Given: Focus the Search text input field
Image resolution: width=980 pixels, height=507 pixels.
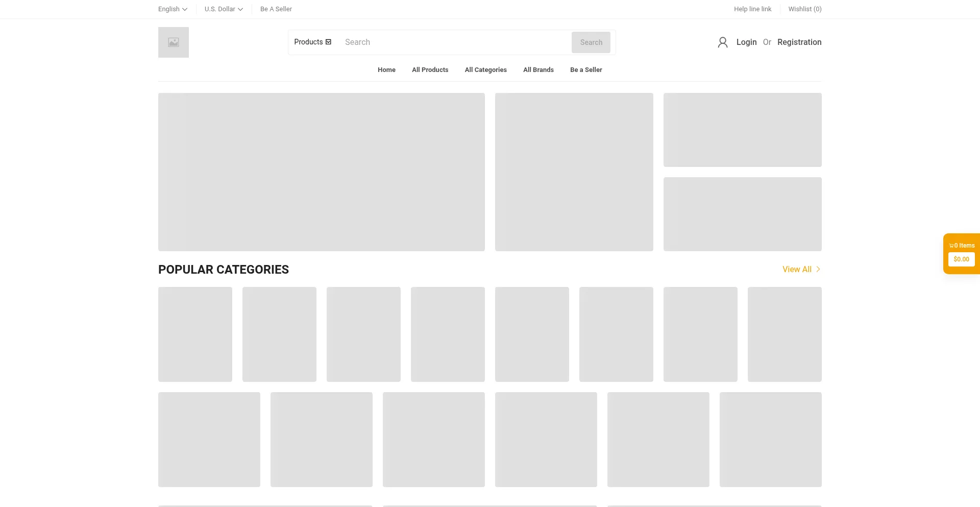Looking at the screenshot, I should point(454,42).
